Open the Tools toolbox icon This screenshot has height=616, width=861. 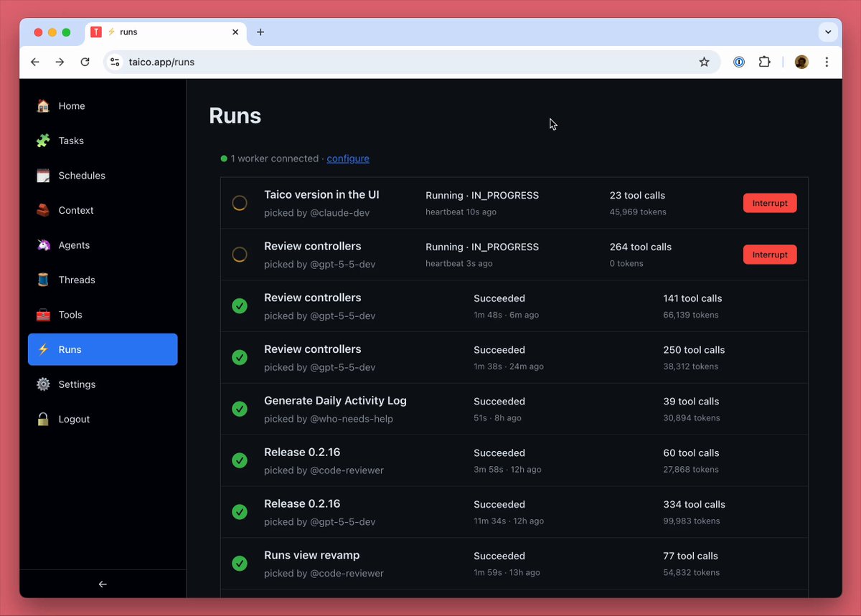pyautogui.click(x=44, y=315)
